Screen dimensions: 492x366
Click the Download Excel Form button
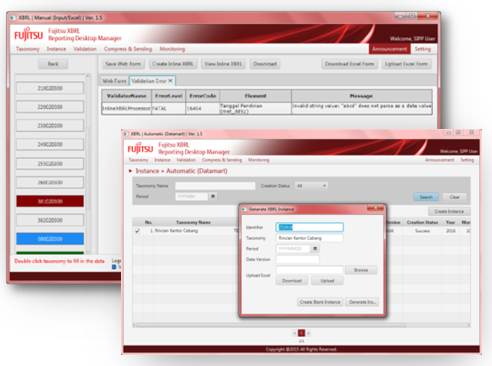coord(349,64)
